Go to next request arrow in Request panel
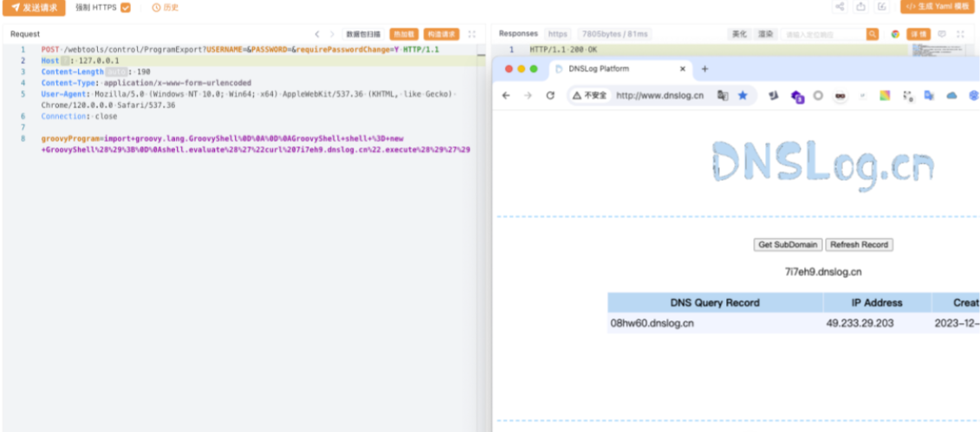This screenshot has height=432, width=980. pos(332,35)
